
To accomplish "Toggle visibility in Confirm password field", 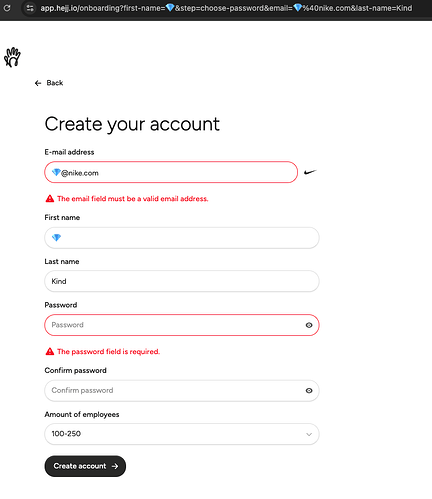I will [x=309, y=390].
